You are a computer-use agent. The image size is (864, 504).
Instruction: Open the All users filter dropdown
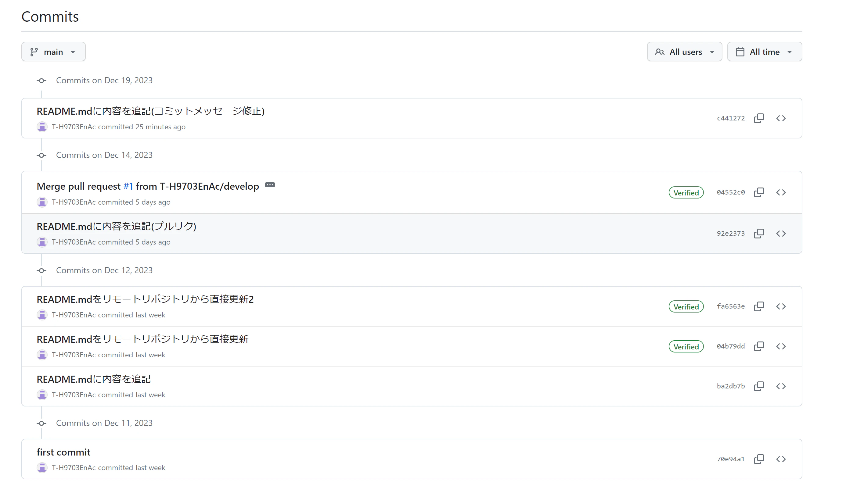click(x=684, y=52)
